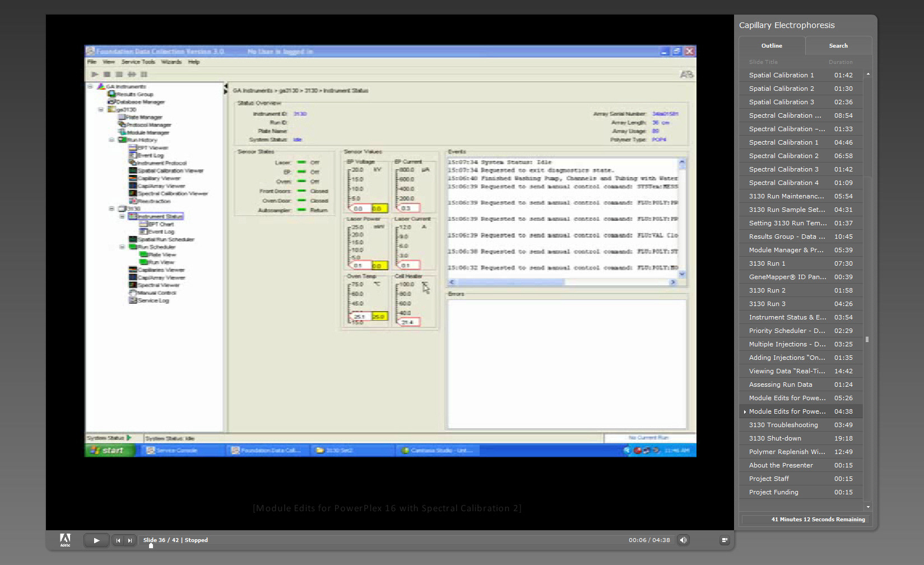This screenshot has width=924, height=565.
Task: Open slide 3130 Troubleshooting
Action: pyautogui.click(x=801, y=425)
